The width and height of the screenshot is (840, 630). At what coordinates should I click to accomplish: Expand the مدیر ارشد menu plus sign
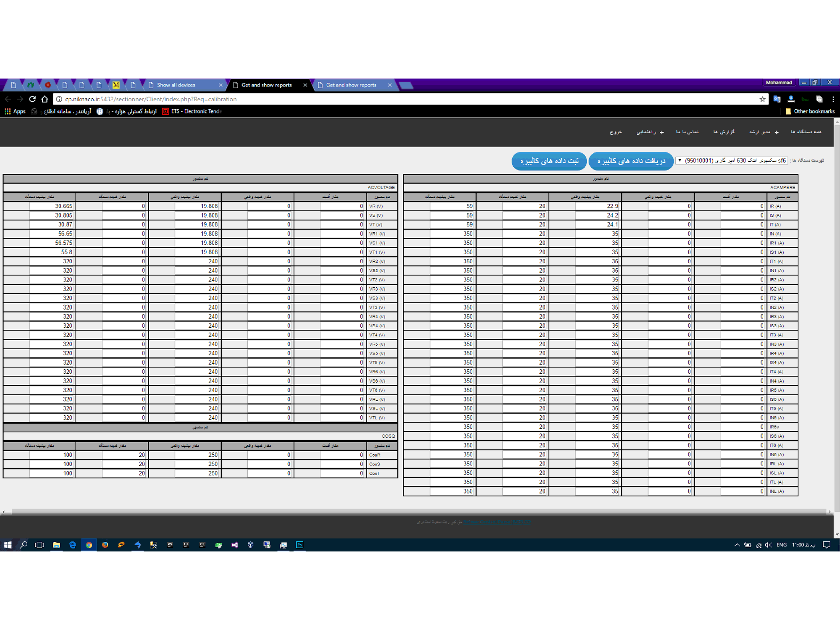(x=777, y=132)
